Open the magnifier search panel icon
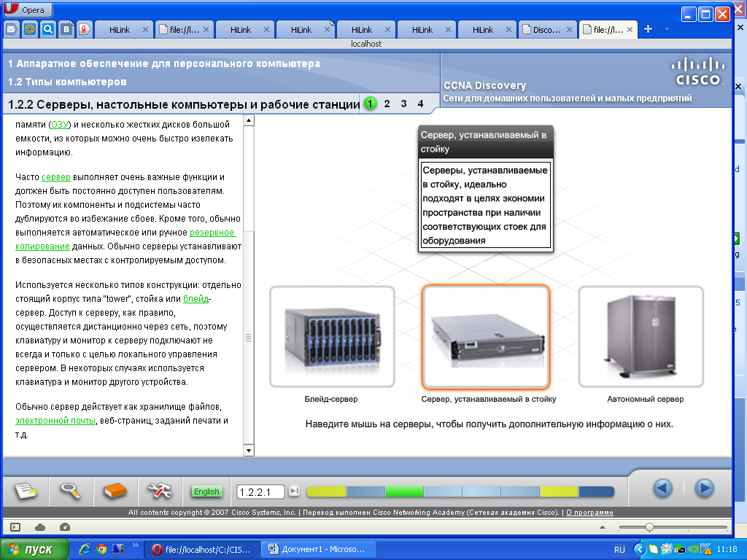Viewport: 747px width, 560px height. (48, 29)
